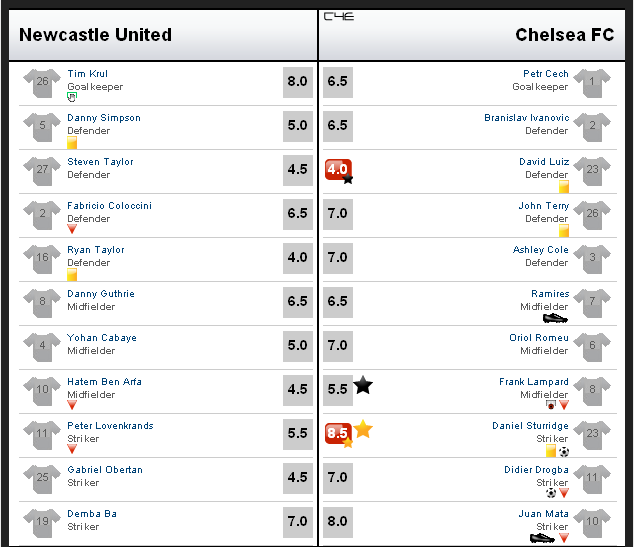Open Tim Krul's player profile link
Screen dimensions: 634x547
coord(87,74)
